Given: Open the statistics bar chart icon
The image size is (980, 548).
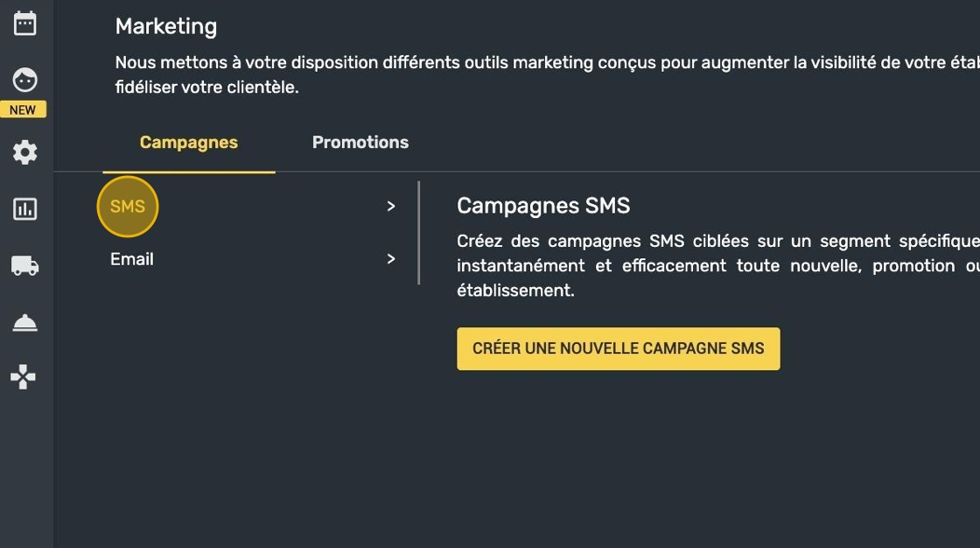Looking at the screenshot, I should tap(24, 209).
